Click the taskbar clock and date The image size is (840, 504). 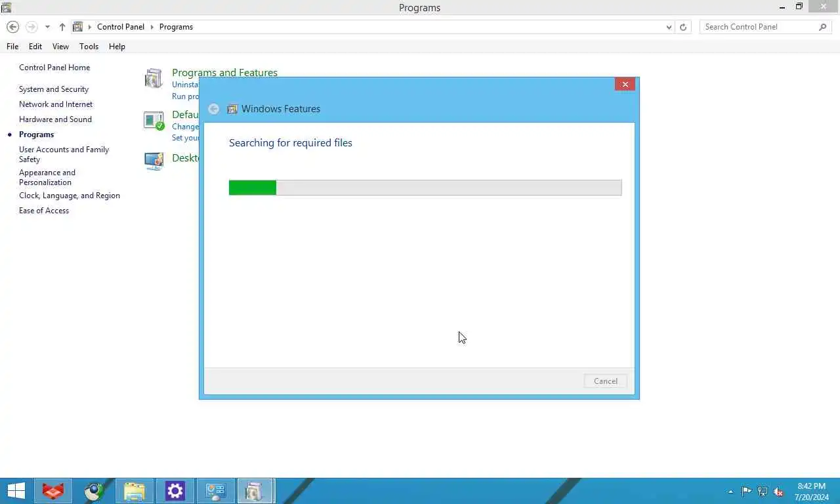coord(812,492)
